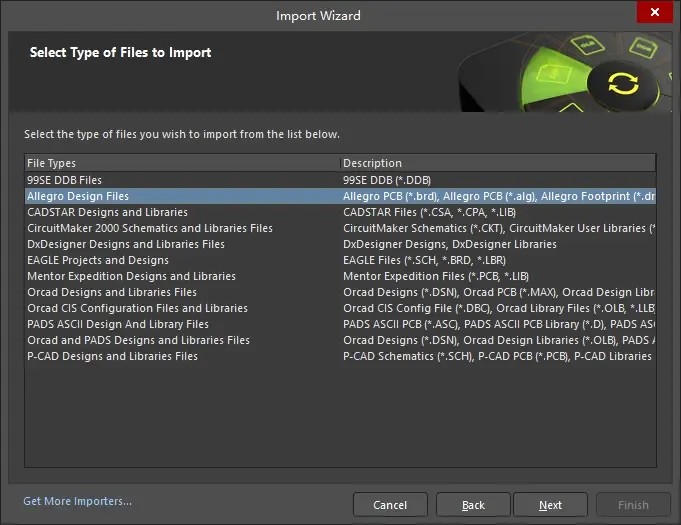Click the Next button

tap(550, 505)
